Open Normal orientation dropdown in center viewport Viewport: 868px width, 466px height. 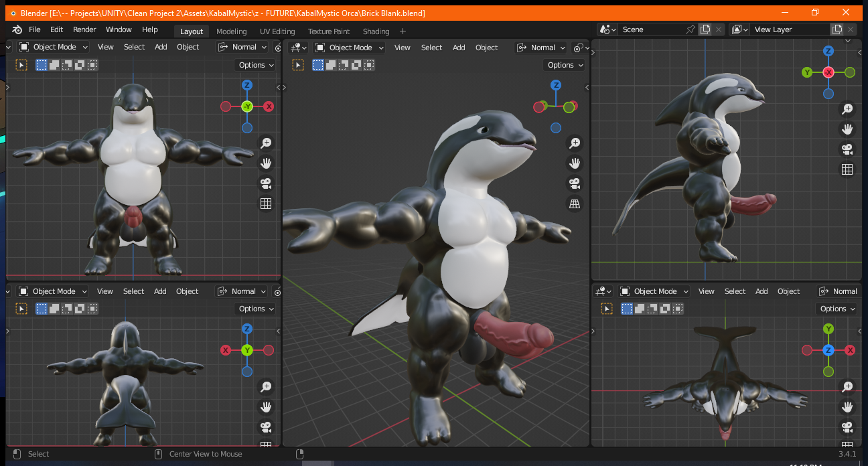[542, 48]
